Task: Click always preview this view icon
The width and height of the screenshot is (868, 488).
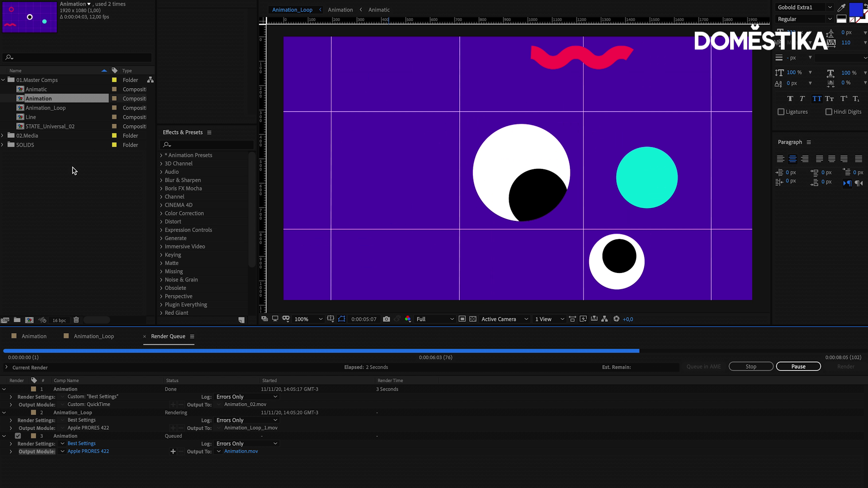Action: click(264, 319)
